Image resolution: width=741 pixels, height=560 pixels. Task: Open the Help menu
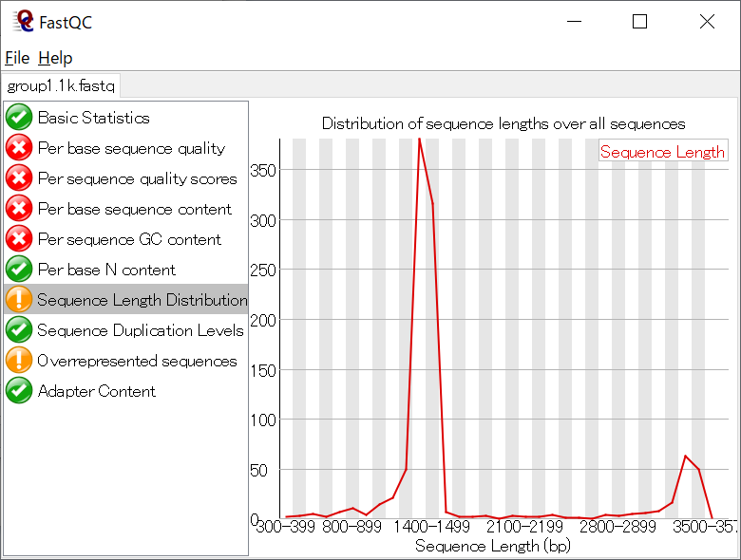coord(55,58)
